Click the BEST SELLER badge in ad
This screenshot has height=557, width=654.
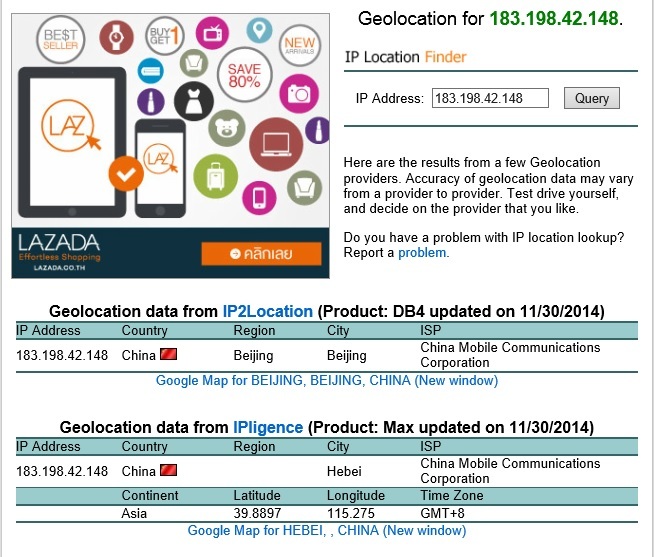(60, 39)
